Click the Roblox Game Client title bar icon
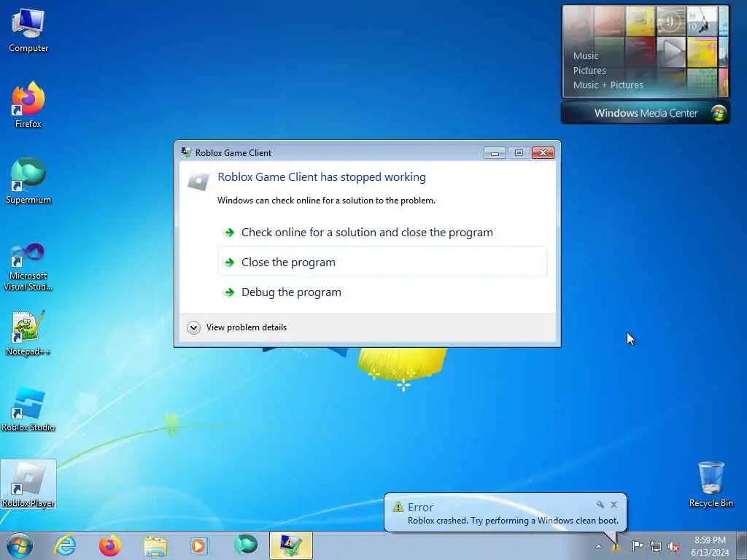Screen dimensions: 747x560 [x=186, y=152]
